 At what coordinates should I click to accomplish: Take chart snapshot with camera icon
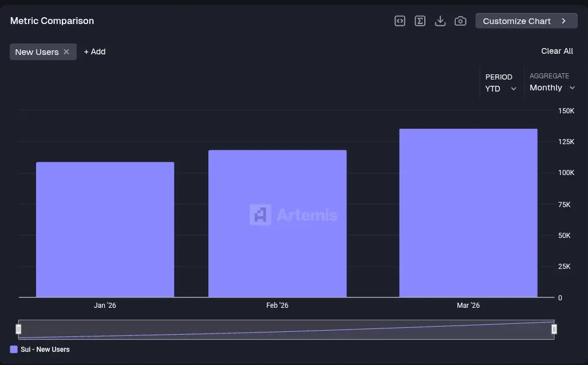pos(460,21)
